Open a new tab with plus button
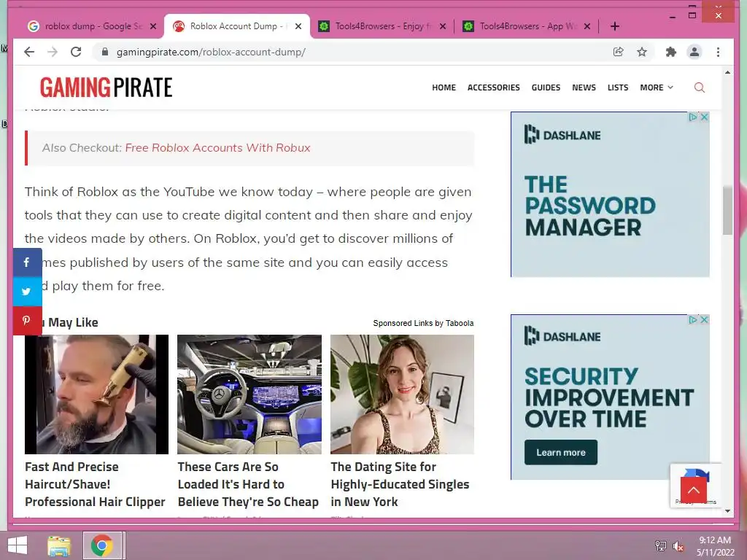Screen dimensions: 747x560 pos(615,26)
